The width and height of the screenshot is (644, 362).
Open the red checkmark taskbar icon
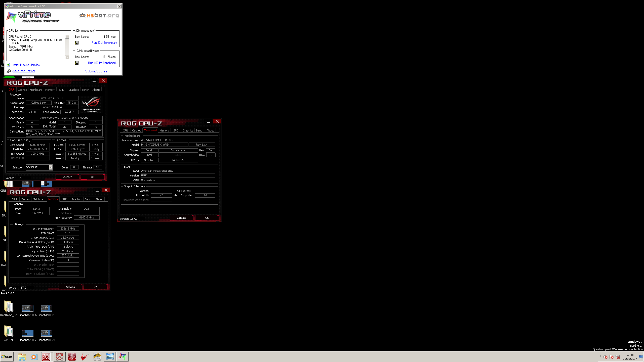tap(85, 356)
